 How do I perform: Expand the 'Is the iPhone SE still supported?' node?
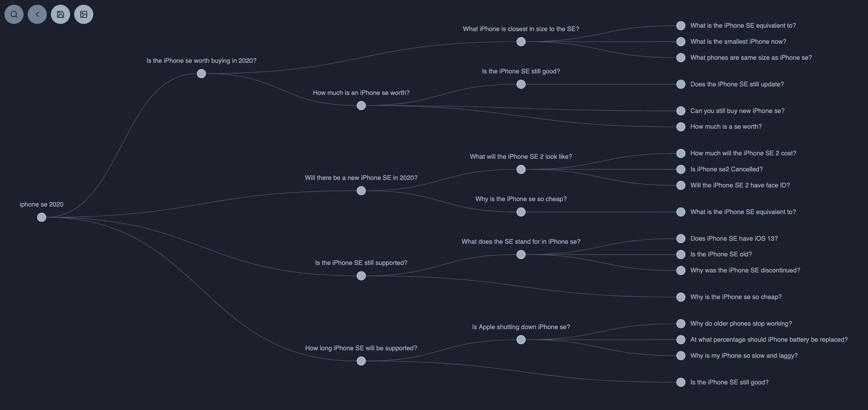click(361, 275)
